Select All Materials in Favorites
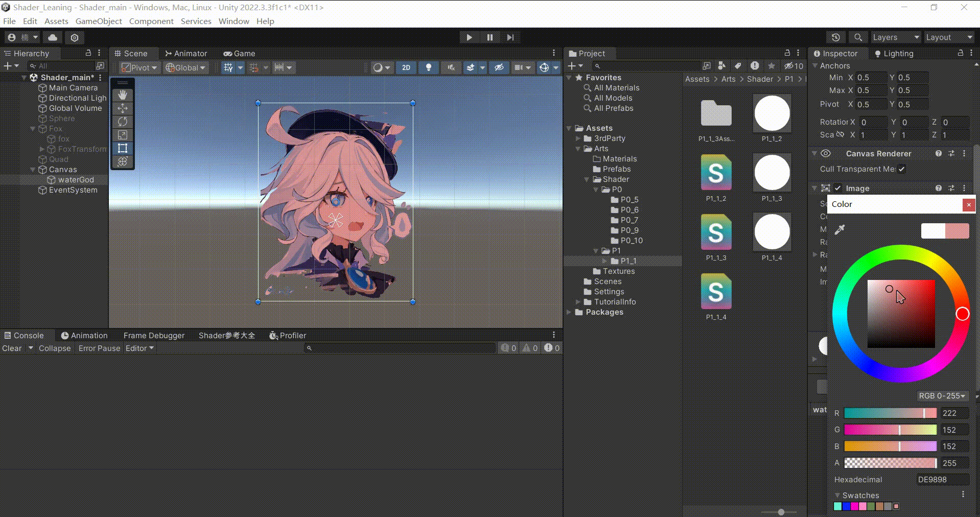The image size is (980, 517). (616, 88)
